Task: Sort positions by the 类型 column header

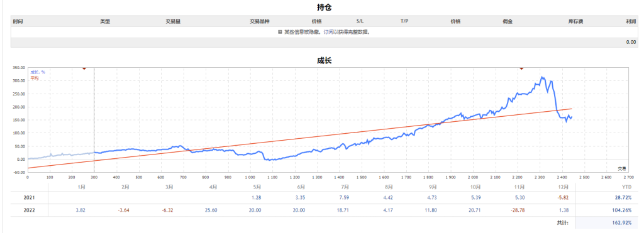Action: [105, 21]
